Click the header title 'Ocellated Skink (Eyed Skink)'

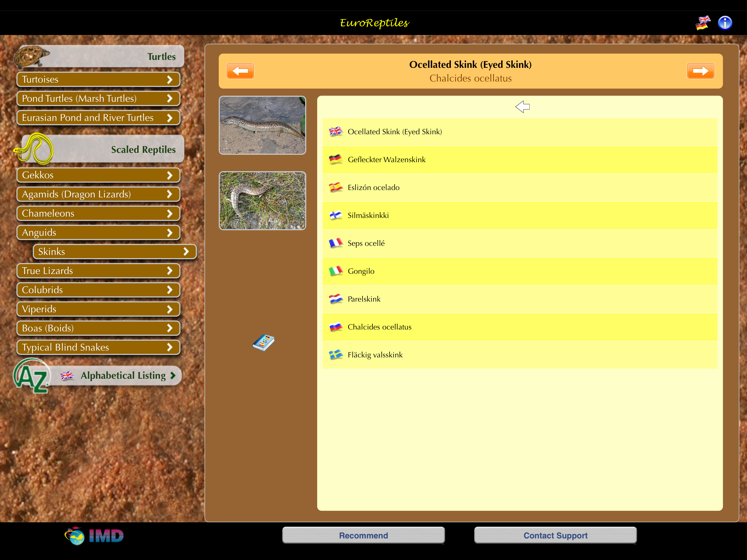[470, 65]
